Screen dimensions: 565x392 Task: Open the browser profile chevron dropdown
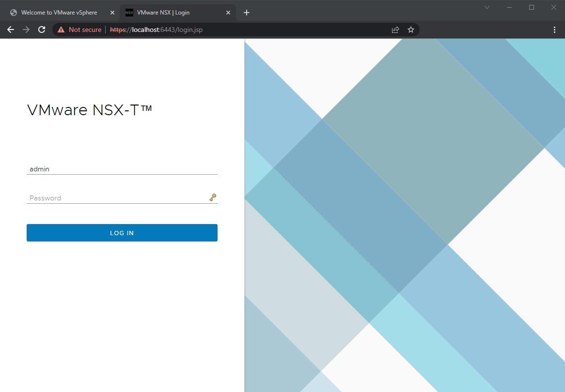pyautogui.click(x=487, y=7)
